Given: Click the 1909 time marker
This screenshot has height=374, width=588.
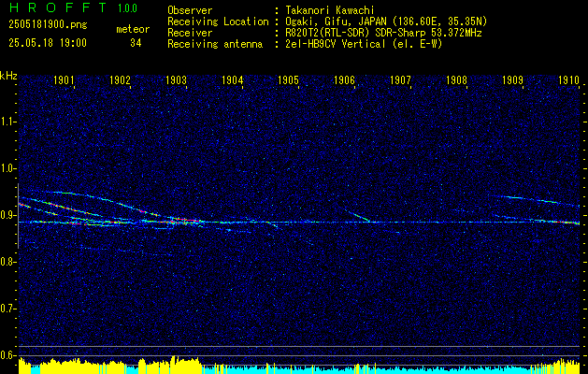Looking at the screenshot, I should tap(512, 79).
